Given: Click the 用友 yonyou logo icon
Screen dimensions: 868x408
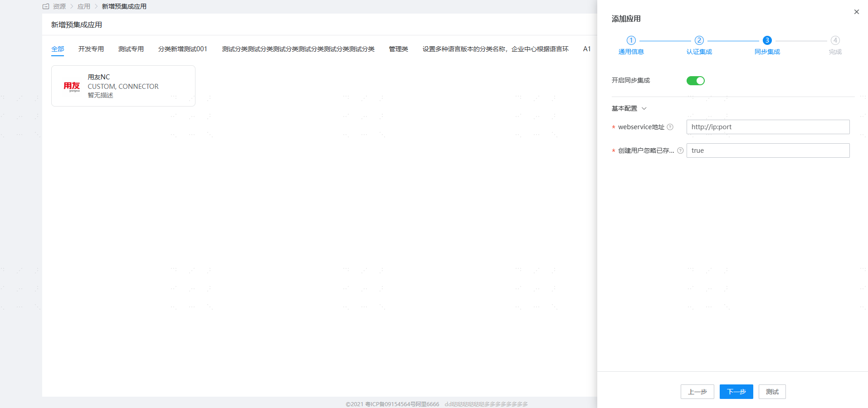Looking at the screenshot, I should [72, 86].
